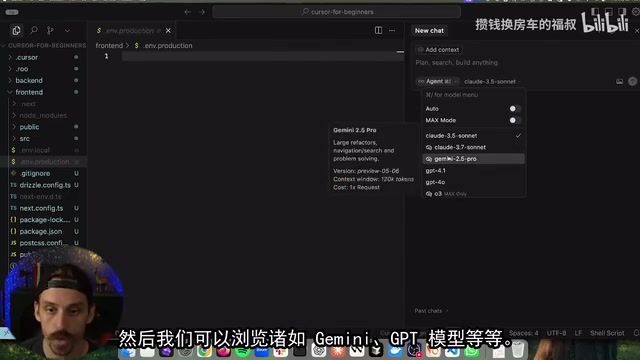Click the model menu search field
The height and width of the screenshot is (360, 640).
(473, 95)
